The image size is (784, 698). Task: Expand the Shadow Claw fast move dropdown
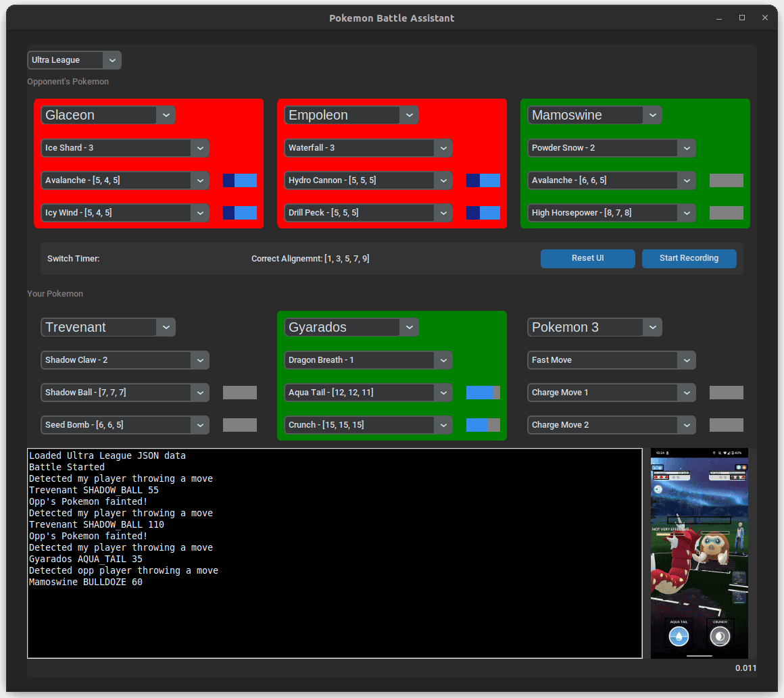[x=125, y=360]
